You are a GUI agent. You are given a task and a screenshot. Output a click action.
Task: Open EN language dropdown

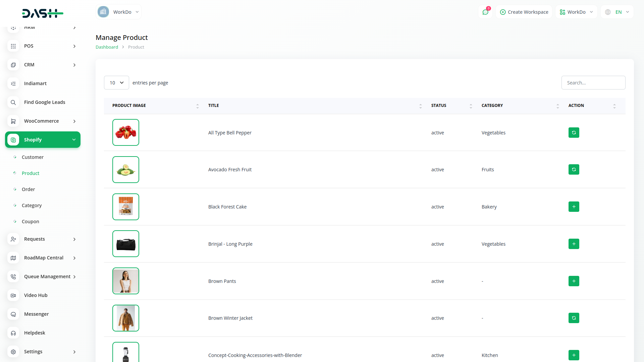click(x=617, y=12)
